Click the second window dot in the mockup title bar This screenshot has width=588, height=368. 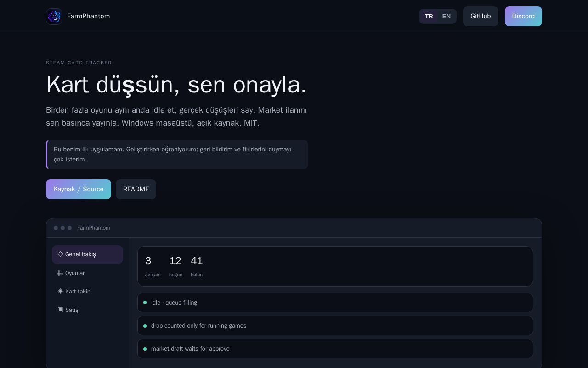pos(63,228)
